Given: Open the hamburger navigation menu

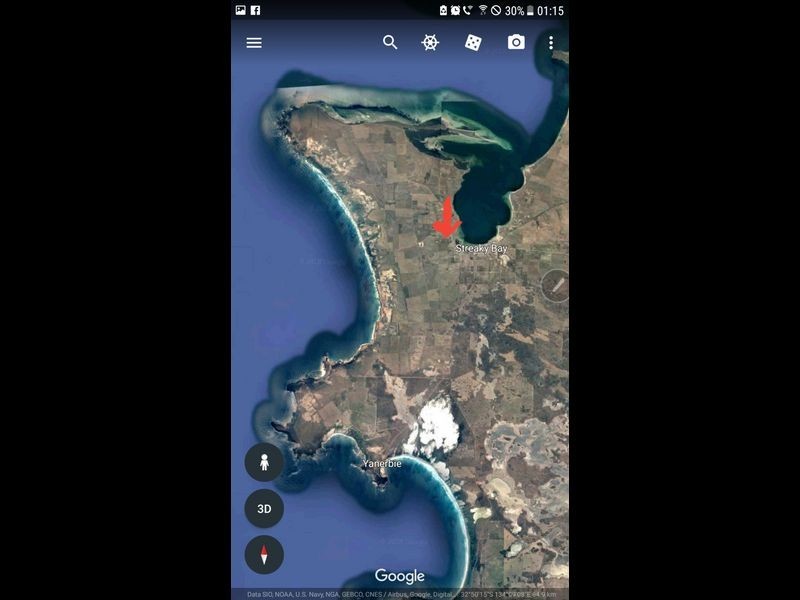Looking at the screenshot, I should point(254,43).
